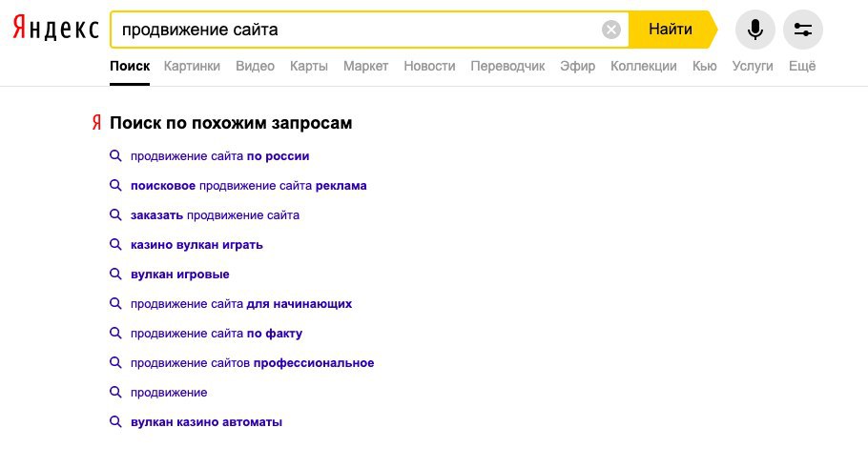868x468 pixels.
Task: Go to the Карты tab
Action: 308,67
